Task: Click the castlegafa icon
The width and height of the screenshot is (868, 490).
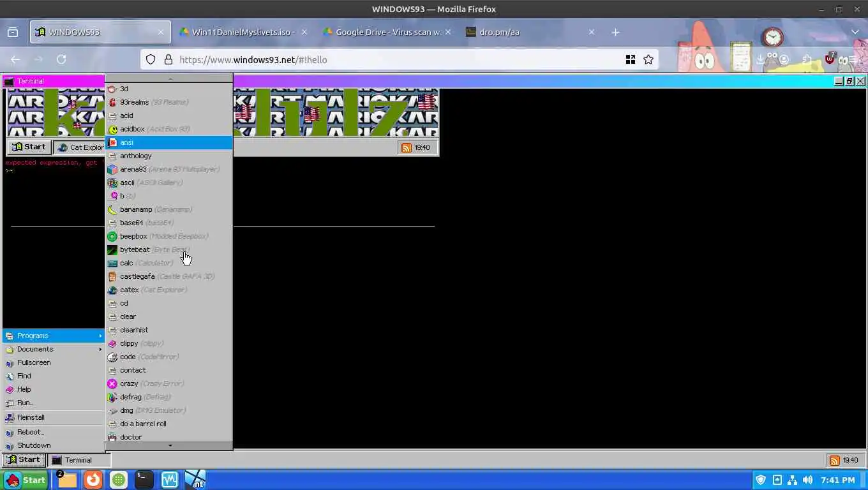Action: (112, 277)
